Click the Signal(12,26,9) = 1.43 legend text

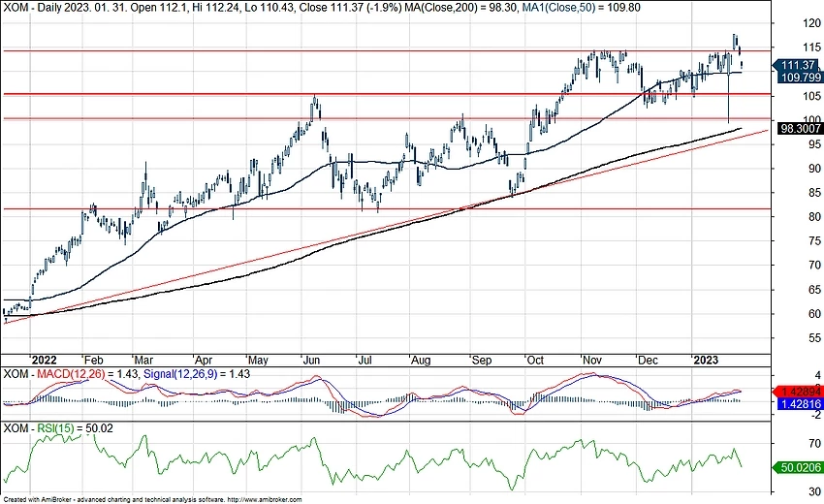point(197,374)
